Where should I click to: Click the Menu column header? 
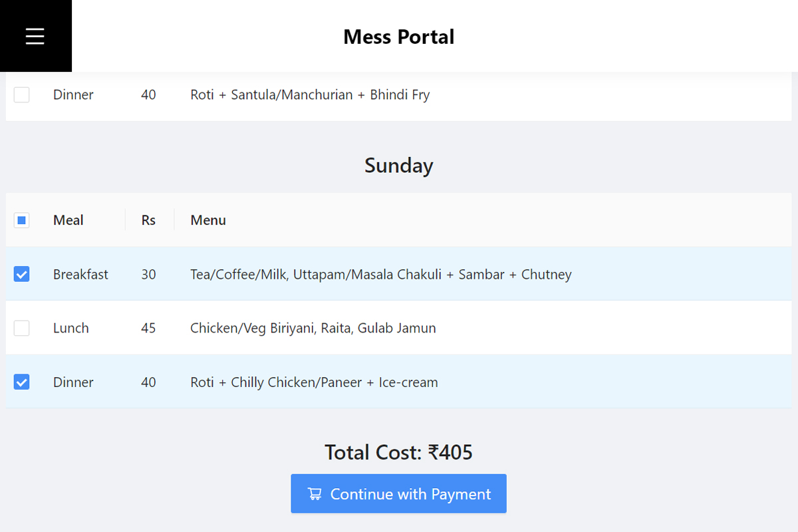208,220
